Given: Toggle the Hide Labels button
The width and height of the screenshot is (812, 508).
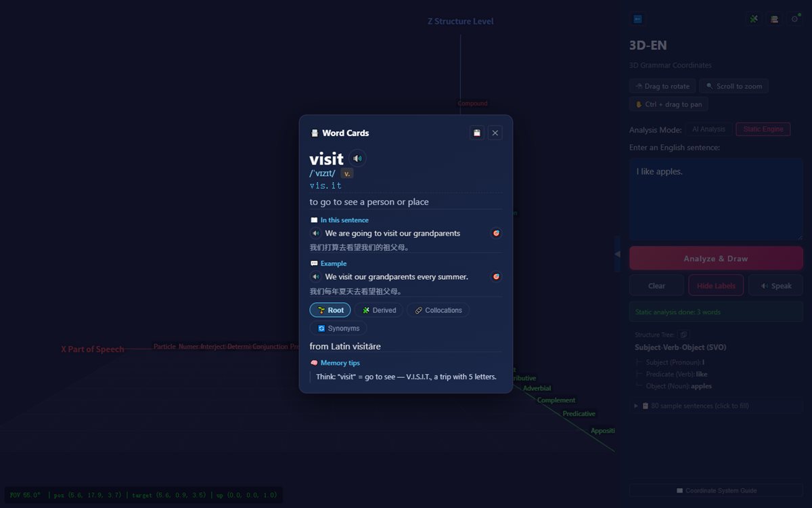Looking at the screenshot, I should [x=716, y=285].
